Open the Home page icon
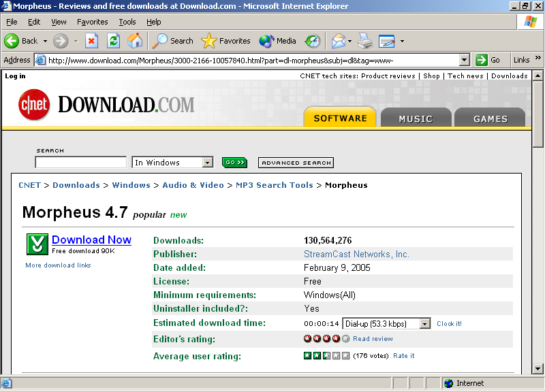Viewport: 545px width, 392px height. 135,41
